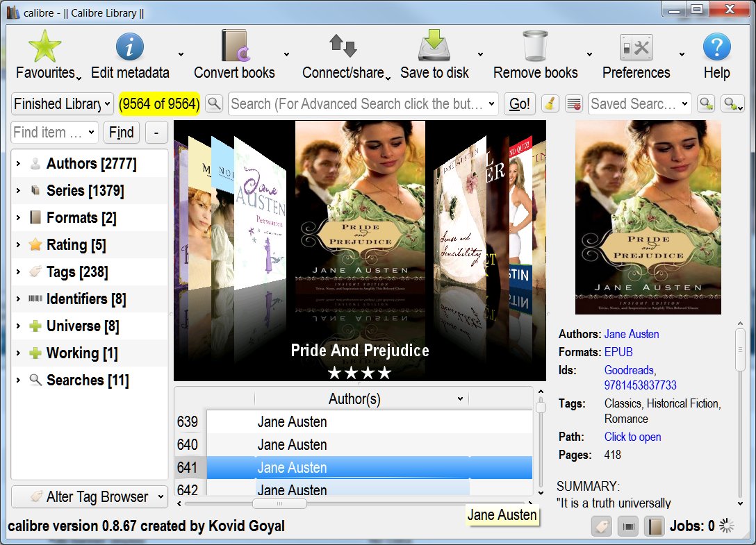Viewport: 756px width, 545px height.
Task: Click the Remove books trash icon
Action: [x=535, y=47]
